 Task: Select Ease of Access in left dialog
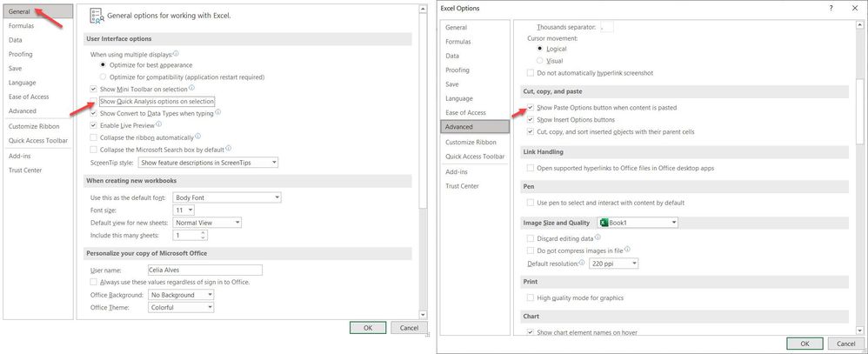click(37, 97)
